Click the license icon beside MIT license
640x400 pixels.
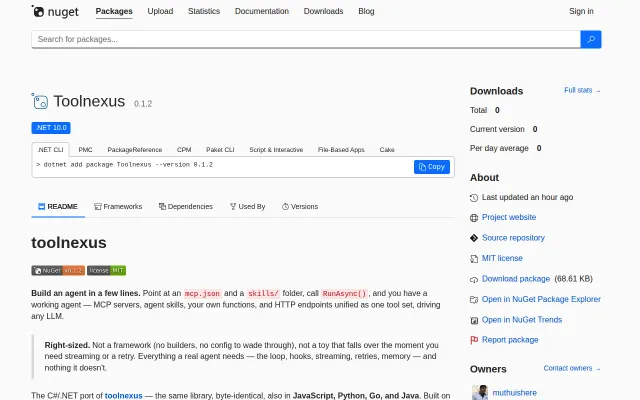click(x=474, y=259)
